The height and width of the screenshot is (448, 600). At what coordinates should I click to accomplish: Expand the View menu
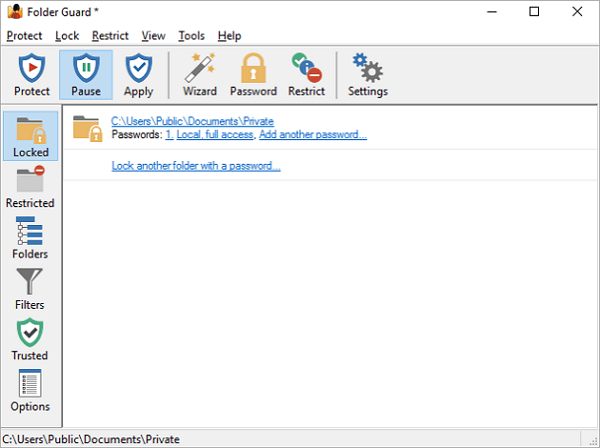(153, 36)
